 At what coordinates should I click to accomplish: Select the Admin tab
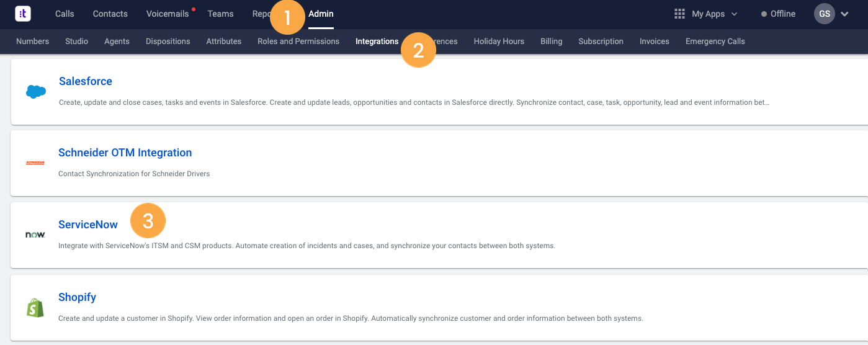coord(321,14)
